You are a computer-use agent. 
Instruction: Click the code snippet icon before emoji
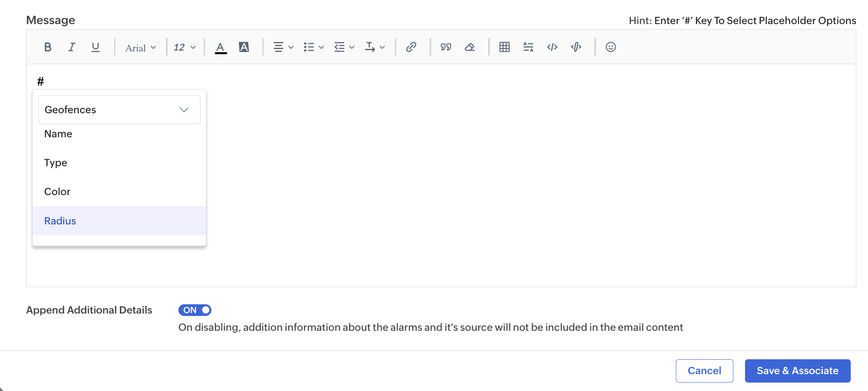(x=576, y=47)
